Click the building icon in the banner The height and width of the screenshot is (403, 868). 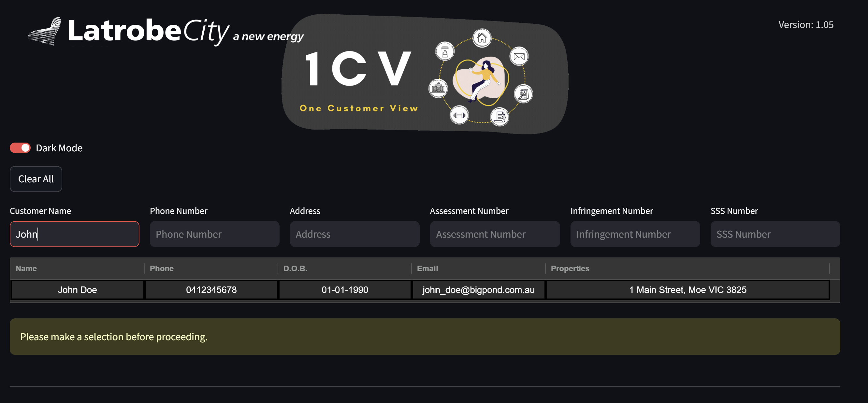438,88
